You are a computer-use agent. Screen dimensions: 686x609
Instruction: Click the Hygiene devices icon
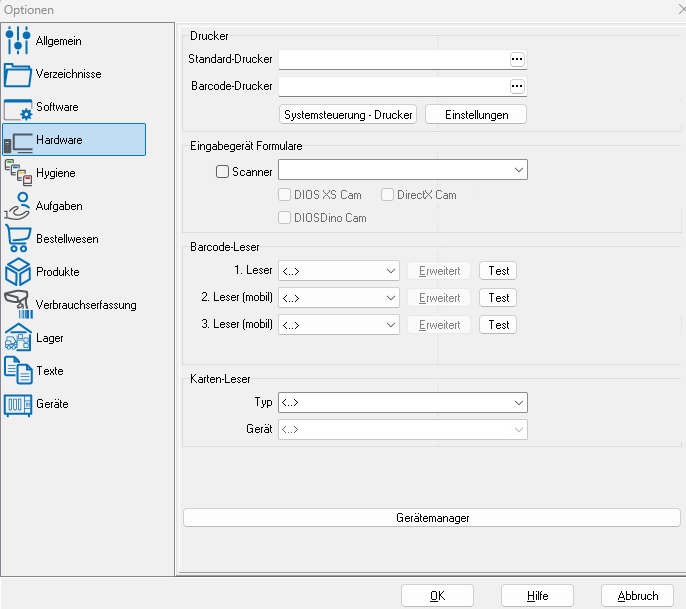coord(18,173)
